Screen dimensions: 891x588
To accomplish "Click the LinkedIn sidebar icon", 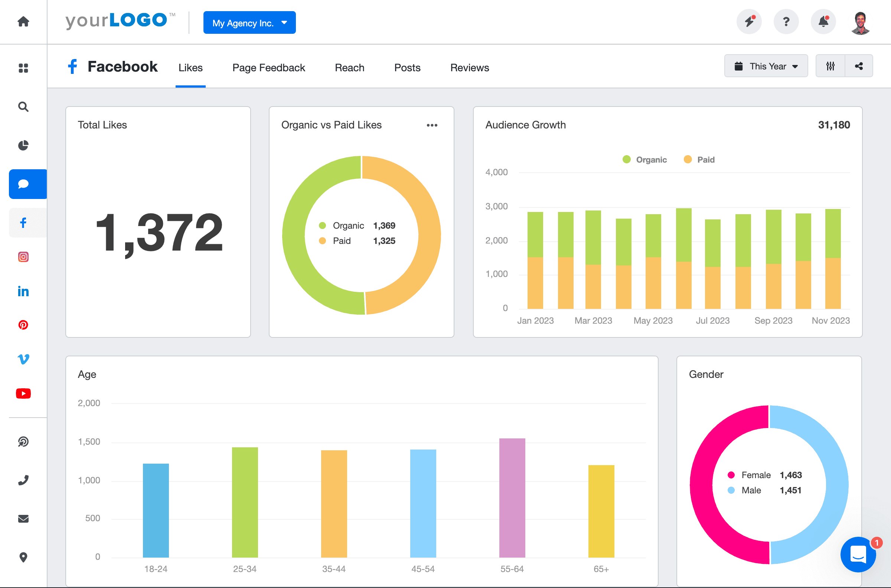I will tap(23, 291).
